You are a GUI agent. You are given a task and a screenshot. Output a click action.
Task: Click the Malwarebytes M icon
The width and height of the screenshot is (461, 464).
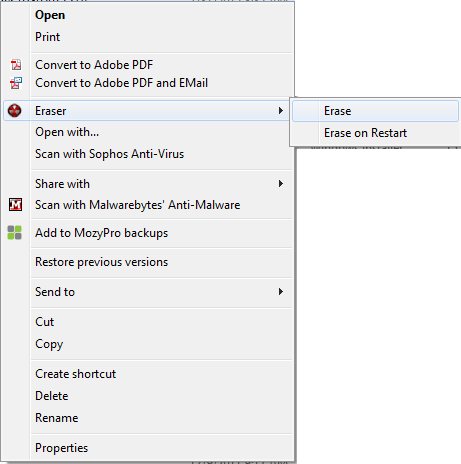[15, 205]
